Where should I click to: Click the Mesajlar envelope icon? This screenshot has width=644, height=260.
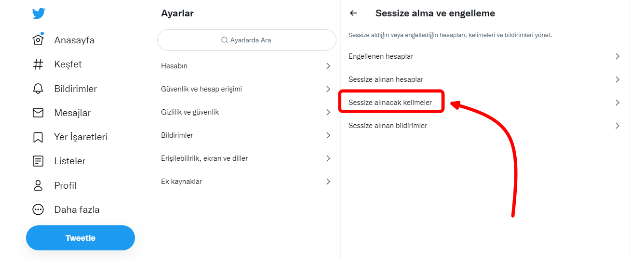(38, 113)
